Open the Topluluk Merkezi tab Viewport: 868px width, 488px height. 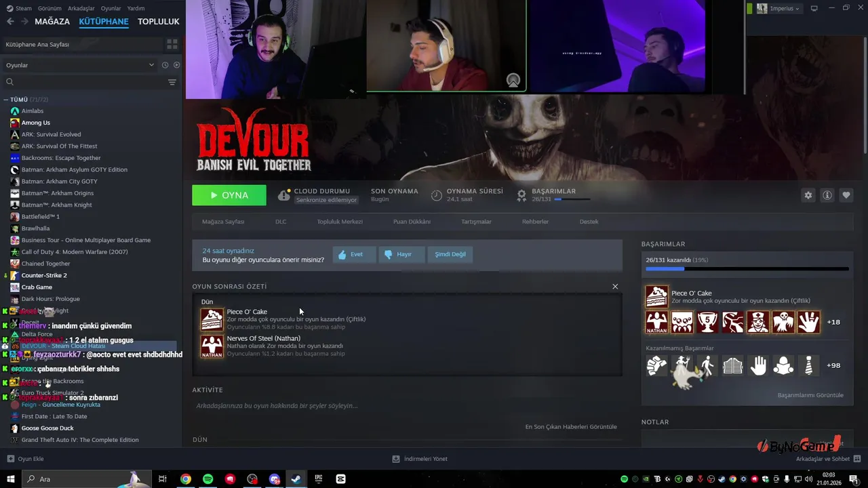[x=340, y=222]
